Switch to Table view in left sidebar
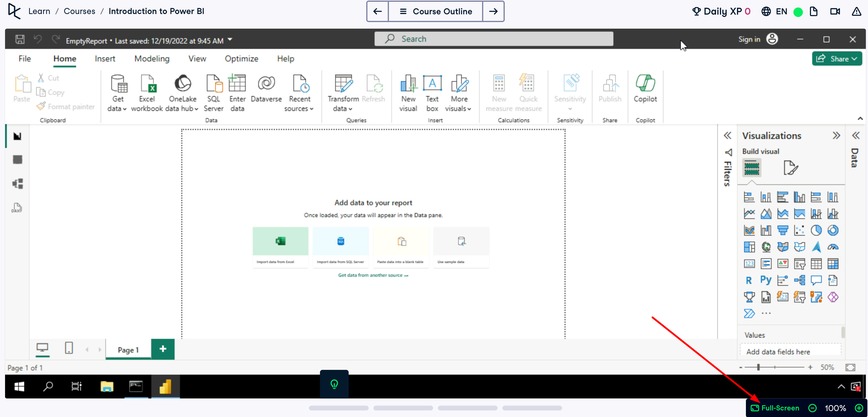Image resolution: width=868 pixels, height=417 pixels. point(17,160)
